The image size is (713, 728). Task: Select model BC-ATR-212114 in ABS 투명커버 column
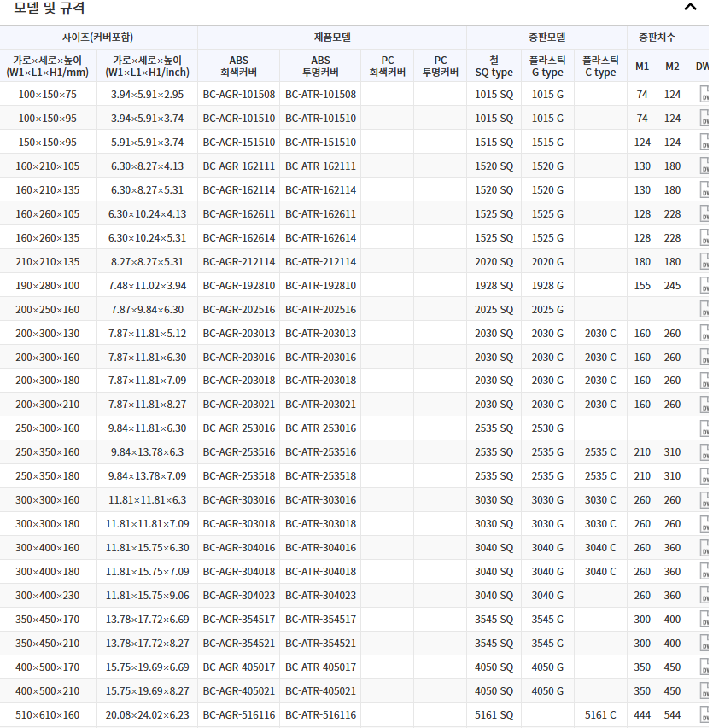pyautogui.click(x=320, y=262)
